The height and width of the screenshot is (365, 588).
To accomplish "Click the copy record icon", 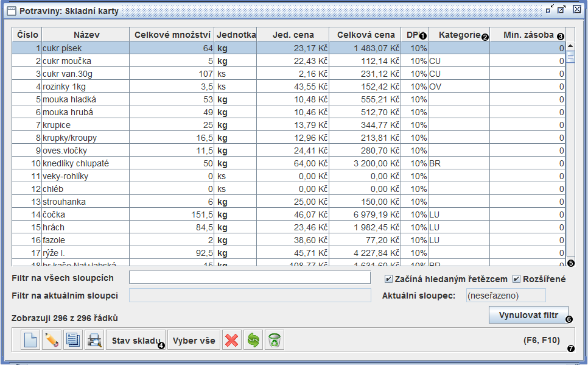I will [x=73, y=340].
